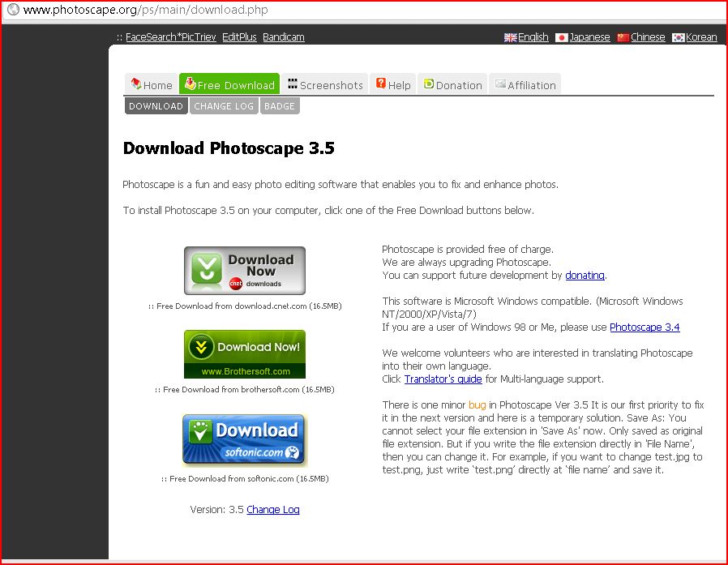Click the donating link
The width and height of the screenshot is (728, 565).
tap(585, 276)
